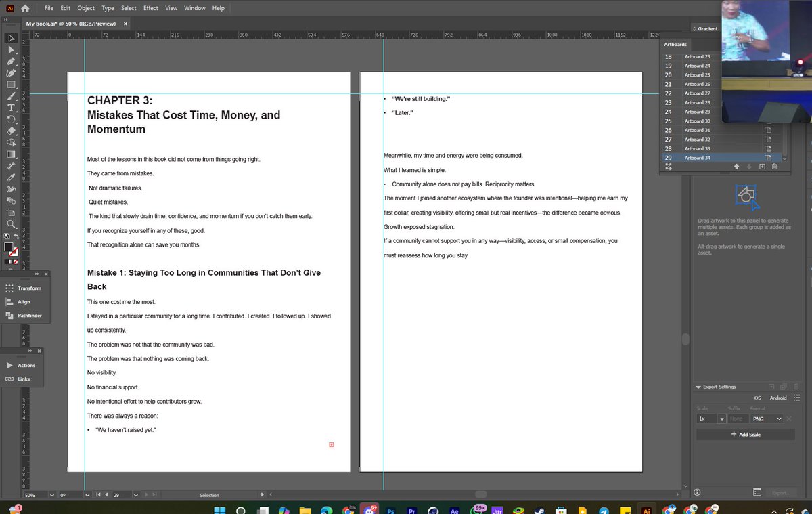
Task: Open the Pathfinder panel
Action: (x=24, y=316)
